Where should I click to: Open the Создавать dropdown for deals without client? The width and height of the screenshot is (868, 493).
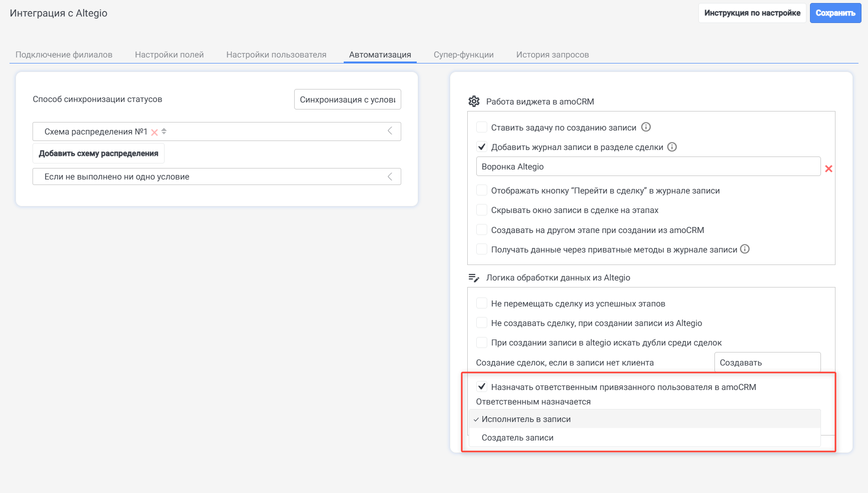(767, 362)
